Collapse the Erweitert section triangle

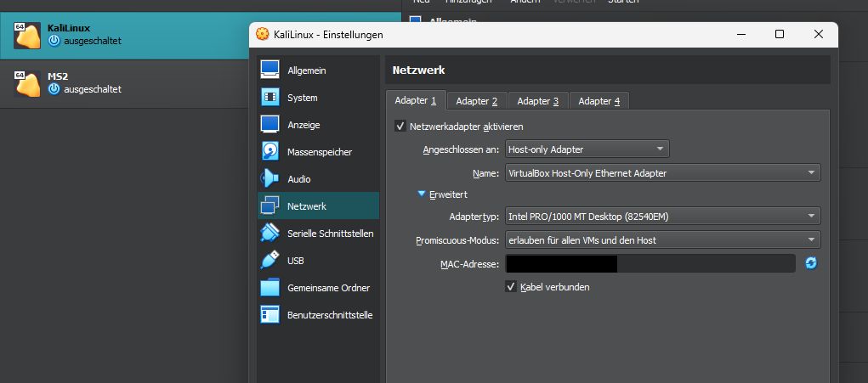pyautogui.click(x=422, y=194)
